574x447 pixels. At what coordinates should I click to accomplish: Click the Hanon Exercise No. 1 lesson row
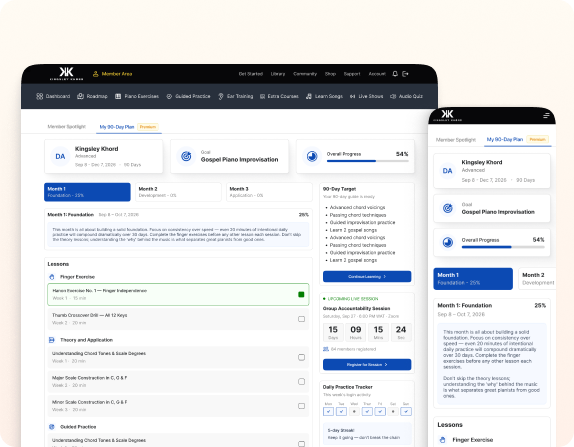point(178,294)
